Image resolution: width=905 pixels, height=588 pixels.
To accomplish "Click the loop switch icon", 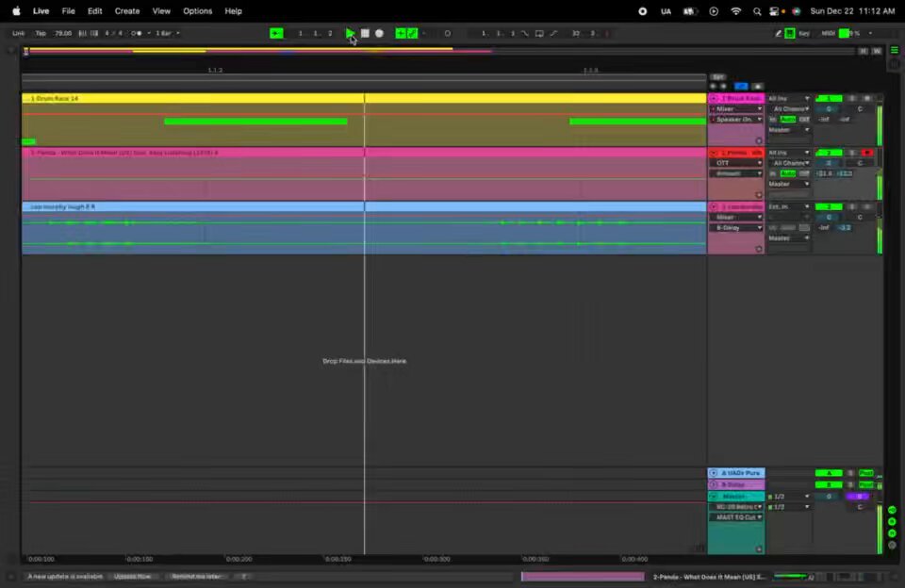I will (539, 34).
